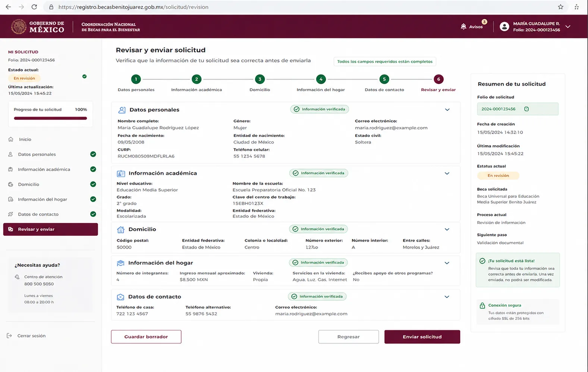The height and width of the screenshot is (372, 588).
Task: Click the user avatar icon
Action: click(504, 26)
